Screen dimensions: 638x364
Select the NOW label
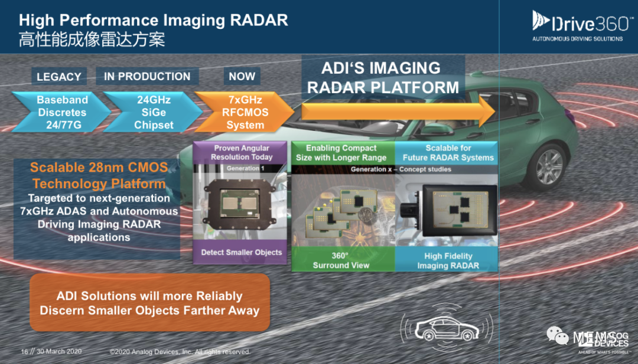coord(242,76)
